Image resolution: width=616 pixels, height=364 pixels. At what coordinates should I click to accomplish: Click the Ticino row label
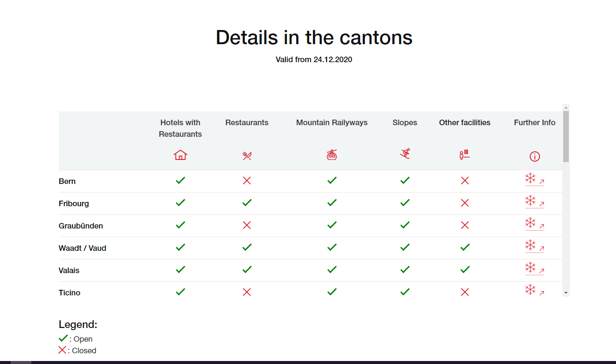pyautogui.click(x=70, y=293)
